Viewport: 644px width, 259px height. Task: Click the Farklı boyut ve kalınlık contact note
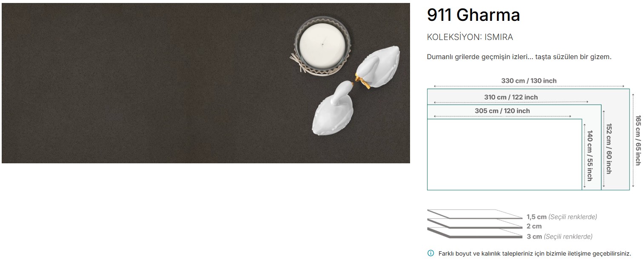click(x=535, y=253)
